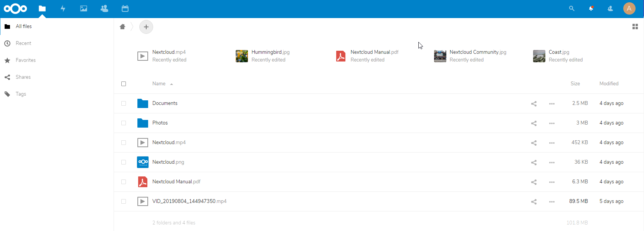Open the Calendar app icon
The height and width of the screenshot is (231, 644).
click(x=125, y=8)
